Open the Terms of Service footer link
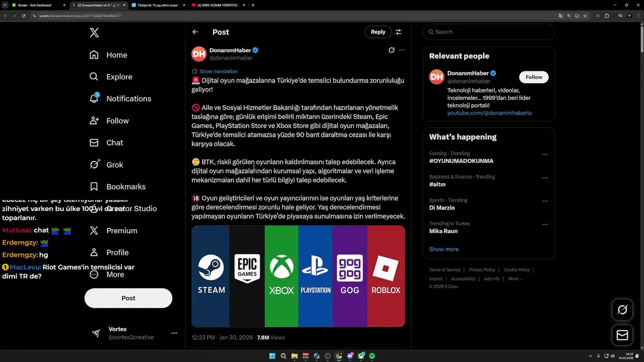 445,270
